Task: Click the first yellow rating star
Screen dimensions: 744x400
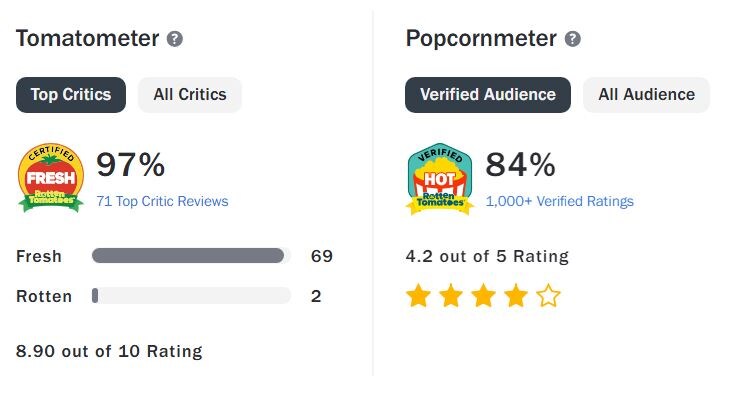Action: pyautogui.click(x=418, y=296)
